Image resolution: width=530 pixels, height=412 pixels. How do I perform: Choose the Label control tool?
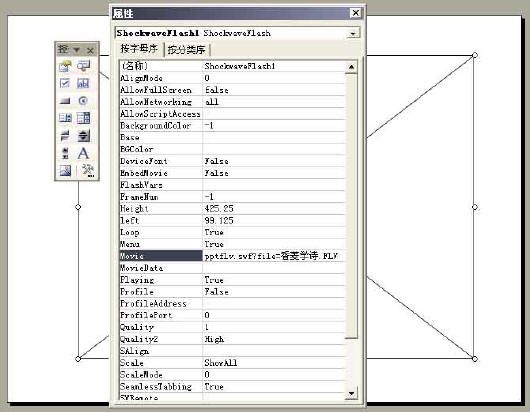point(83,153)
